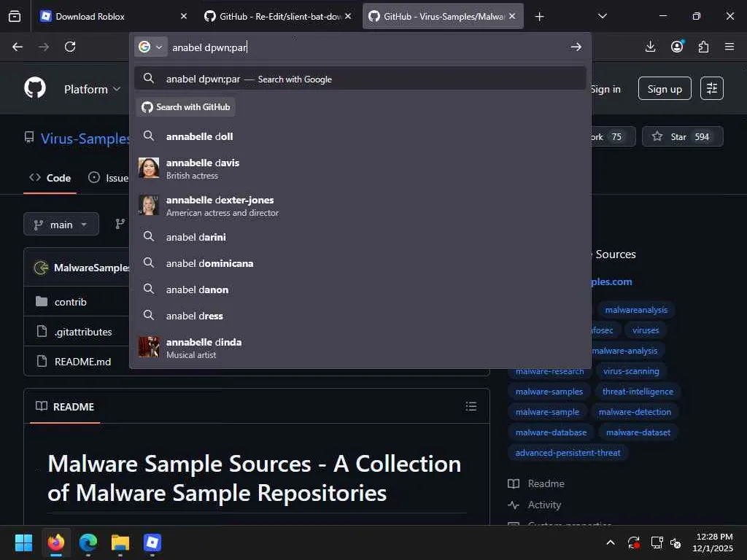
Task: Open the Readme sidebar link
Action: pyautogui.click(x=536, y=484)
